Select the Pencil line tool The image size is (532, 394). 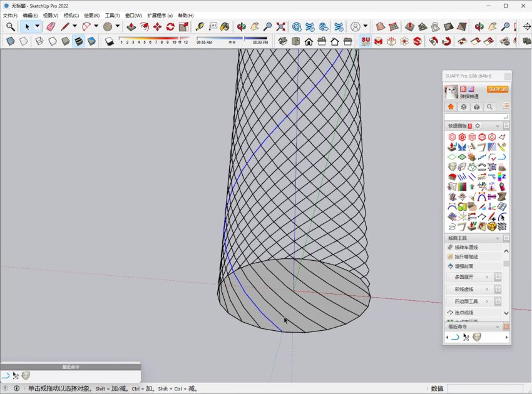point(65,26)
